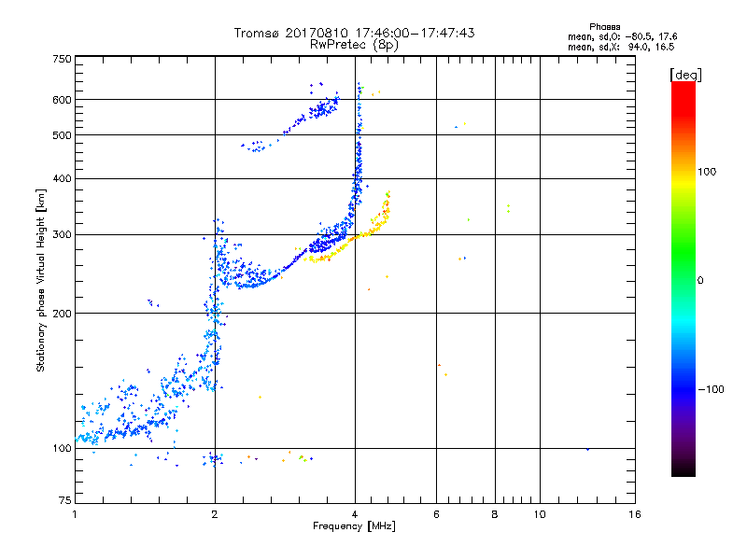Click the blue trace cluster near 600 km
747x560 pixels.
point(322,110)
